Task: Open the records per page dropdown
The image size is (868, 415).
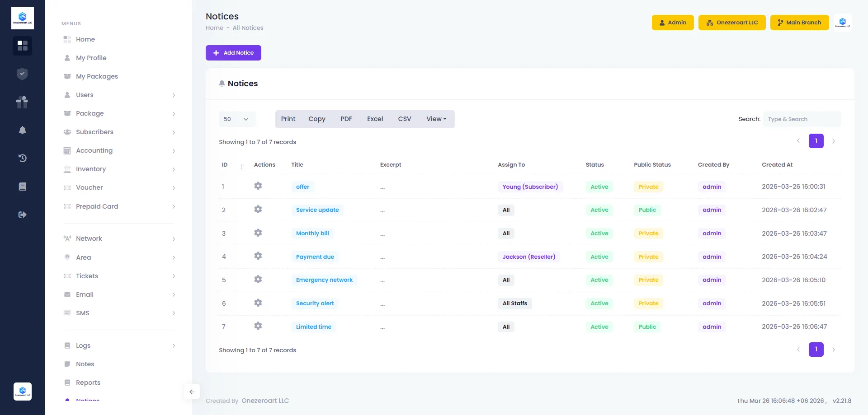Action: (237, 119)
